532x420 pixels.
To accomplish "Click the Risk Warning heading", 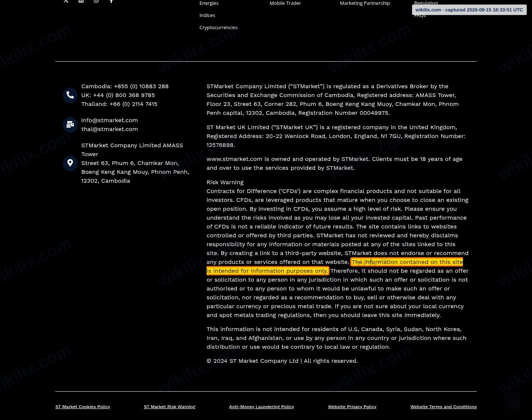I will click(x=225, y=182).
